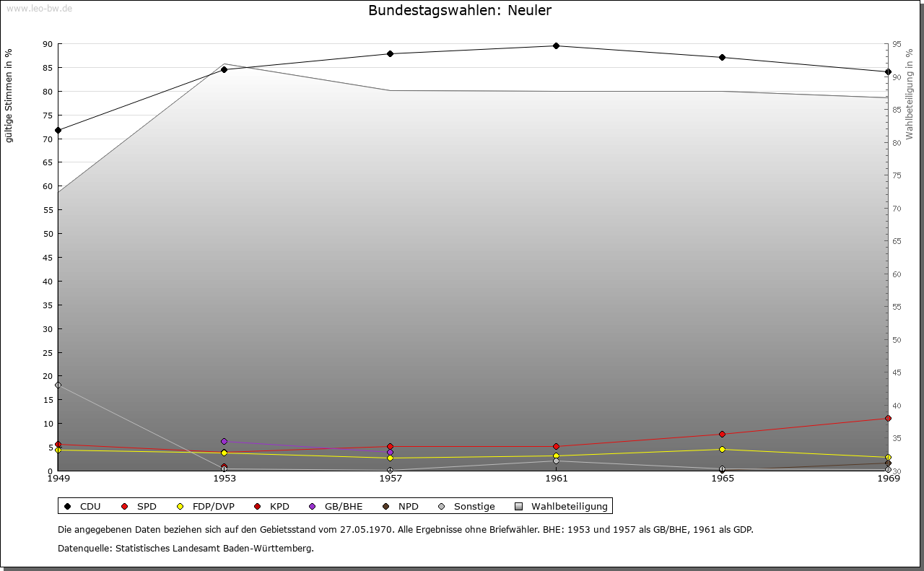This screenshot has height=571, width=924.
Task: Click the Datenquelle Statistisches Landesamt footnote text
Action: pos(186,549)
